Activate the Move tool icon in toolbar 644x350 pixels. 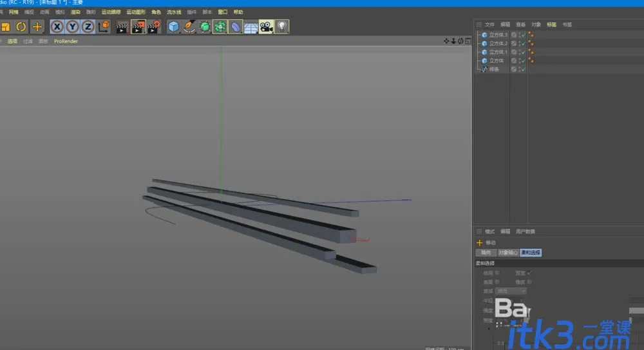tap(37, 26)
